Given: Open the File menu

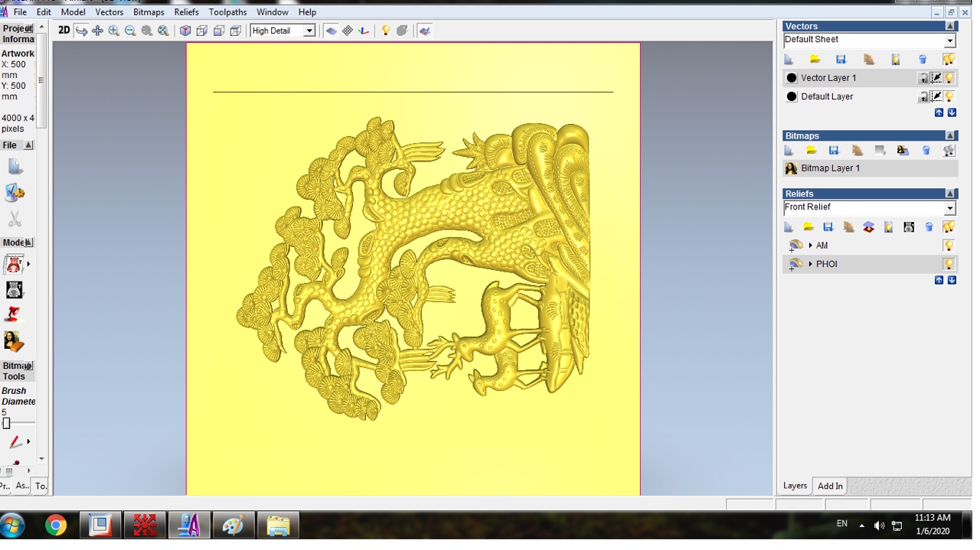Looking at the screenshot, I should pos(20,12).
